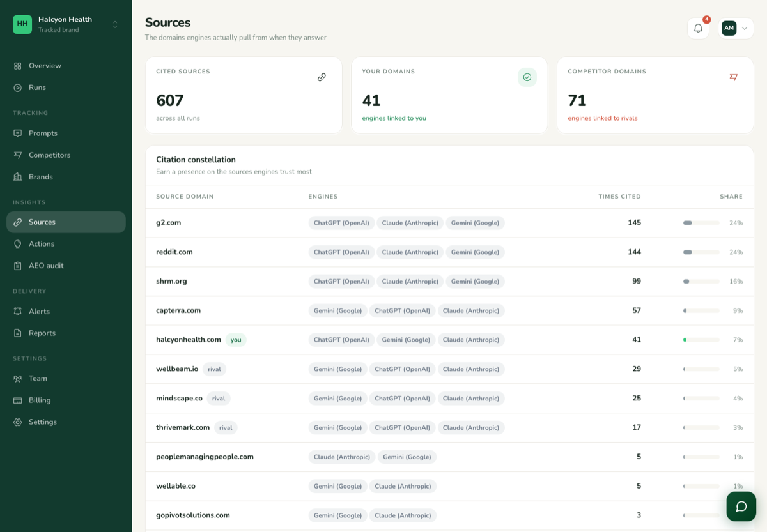This screenshot has height=532, width=767.
Task: Click the Sources link icon in sidebar
Action: [18, 222]
